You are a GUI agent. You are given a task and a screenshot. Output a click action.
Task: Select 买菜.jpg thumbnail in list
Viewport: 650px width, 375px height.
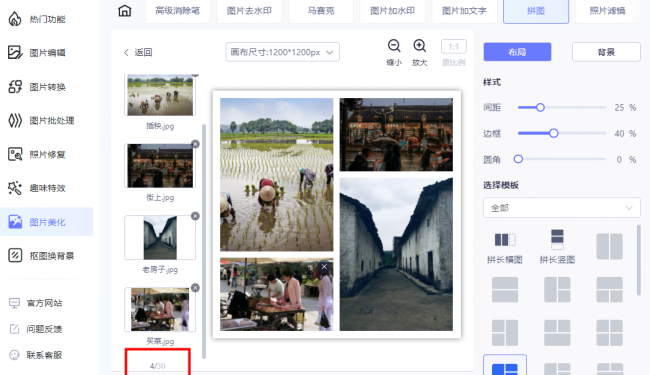point(160,310)
